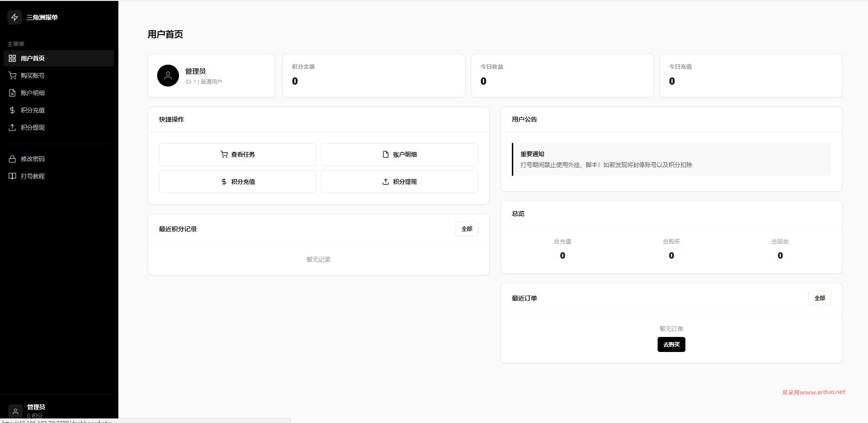Click the 今日收益 value card

562,76
